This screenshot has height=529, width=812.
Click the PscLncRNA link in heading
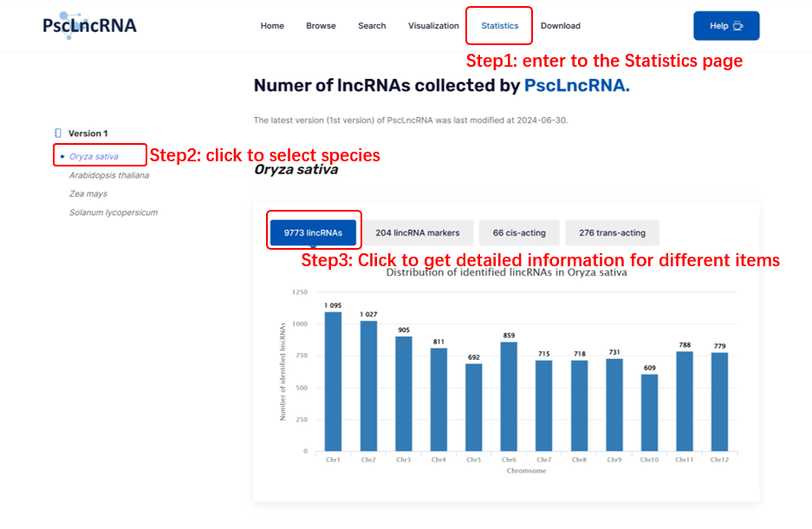tap(576, 85)
